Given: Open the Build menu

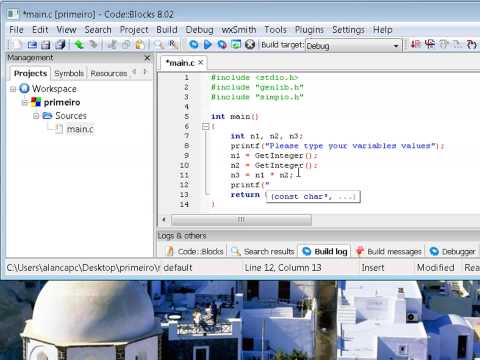Looking at the screenshot, I should point(167,30).
